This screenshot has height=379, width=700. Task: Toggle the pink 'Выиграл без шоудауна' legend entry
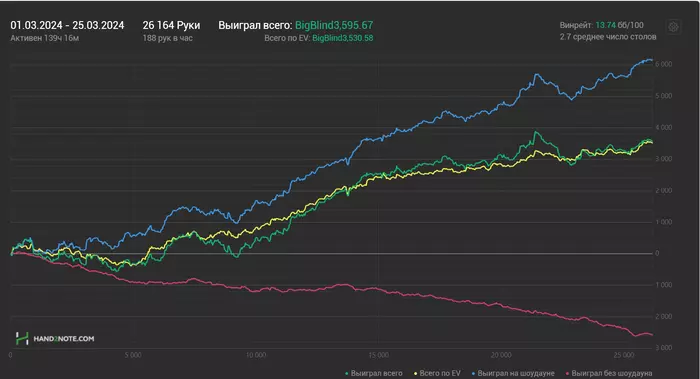click(609, 373)
